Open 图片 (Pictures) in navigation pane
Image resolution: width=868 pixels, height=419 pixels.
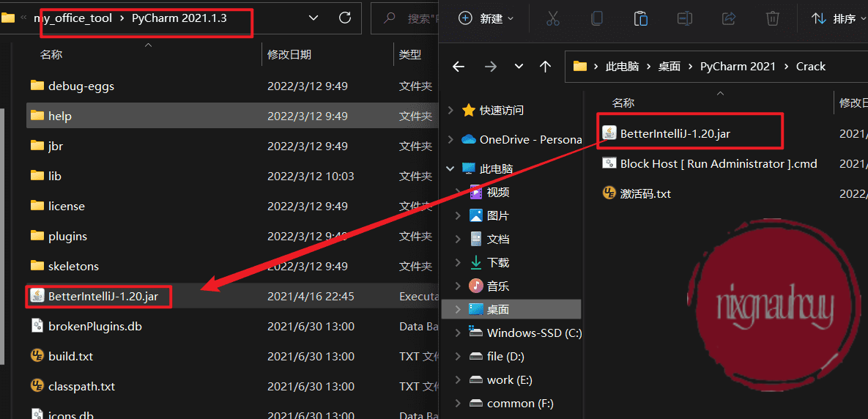point(498,215)
